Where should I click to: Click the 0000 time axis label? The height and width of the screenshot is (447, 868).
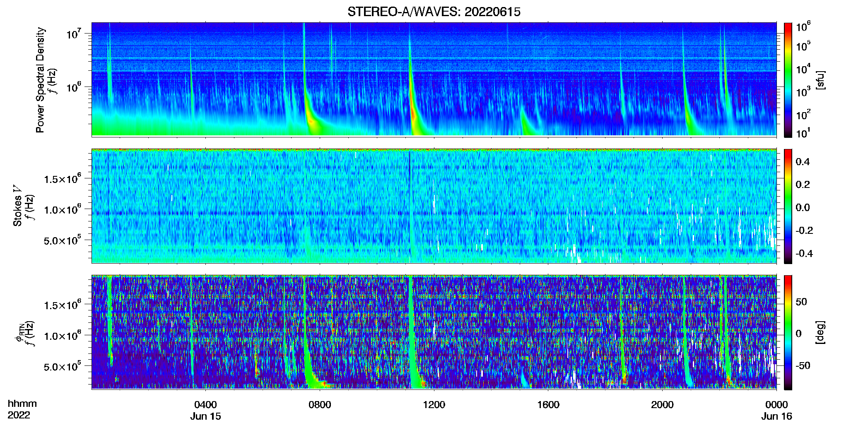click(776, 404)
